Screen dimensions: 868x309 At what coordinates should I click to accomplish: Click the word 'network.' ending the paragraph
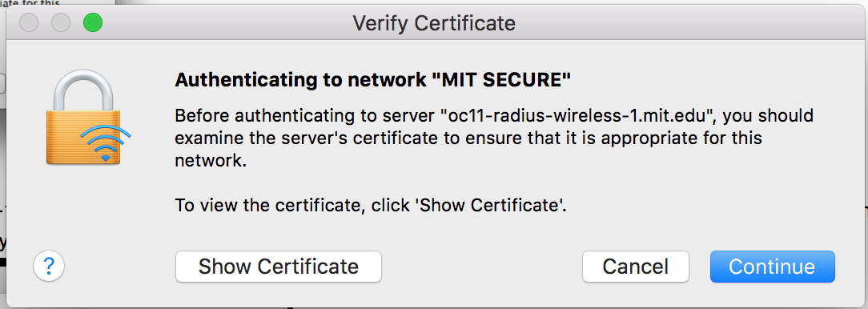tap(209, 161)
